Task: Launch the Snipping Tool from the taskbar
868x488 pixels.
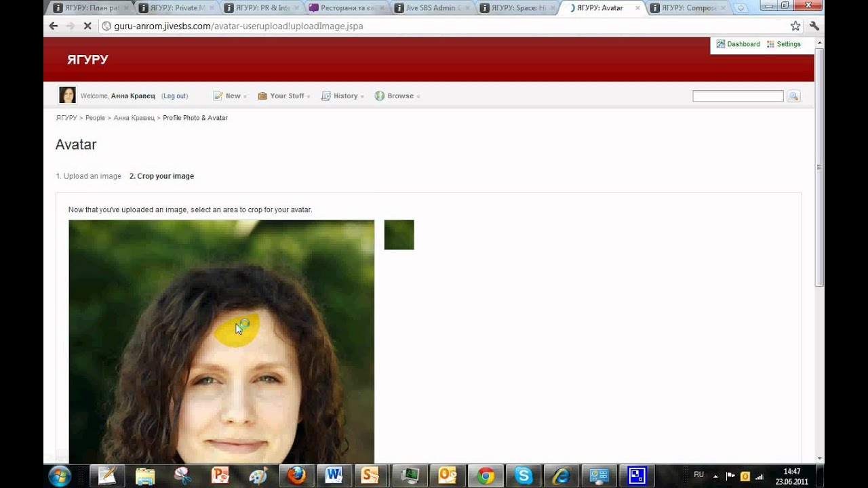Action: pos(182,476)
